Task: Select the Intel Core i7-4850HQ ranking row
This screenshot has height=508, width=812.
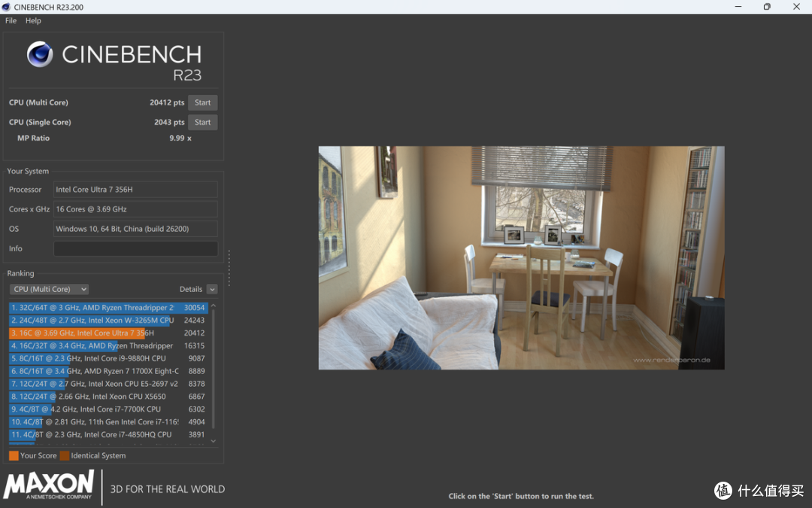Action: point(108,434)
